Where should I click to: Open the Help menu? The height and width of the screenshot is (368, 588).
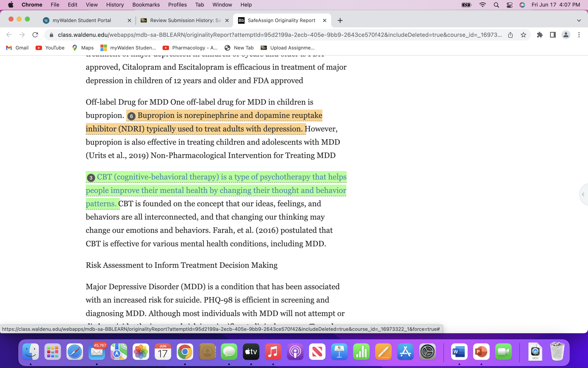[246, 5]
